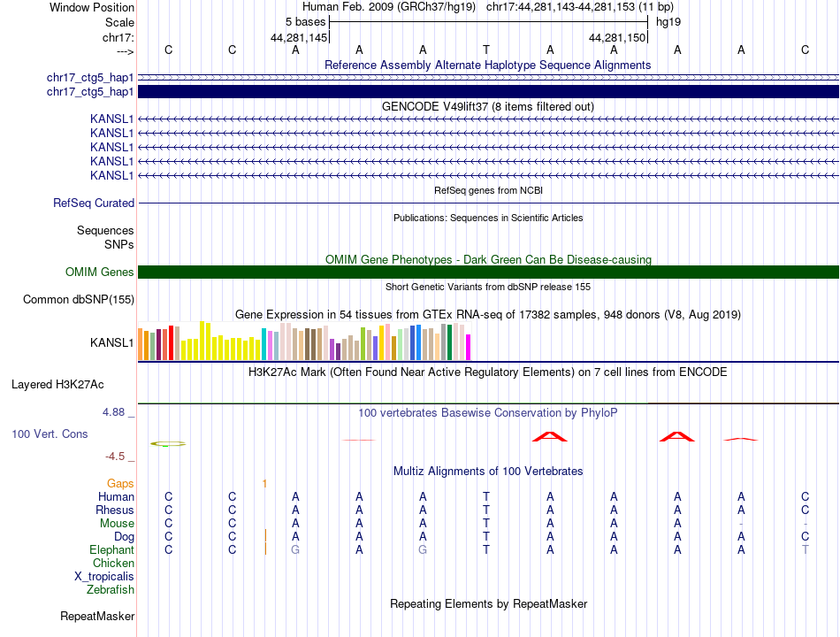Click the '44,281,150' coordinate label
The image size is (840, 637).
(617, 37)
